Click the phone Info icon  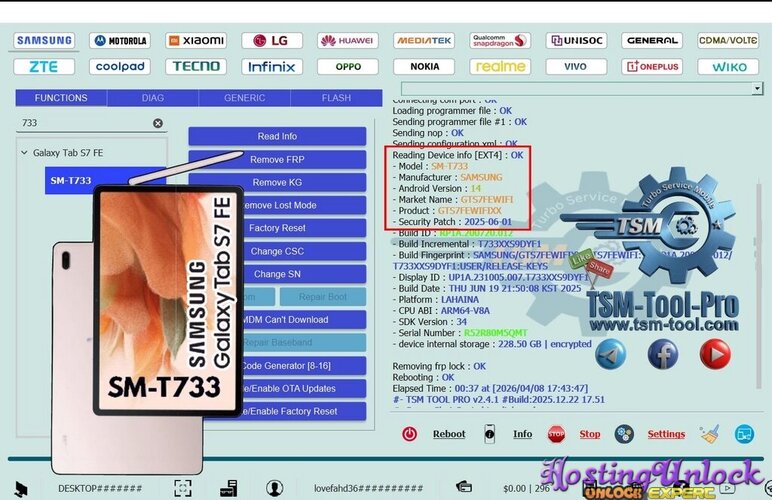pyautogui.click(x=489, y=434)
